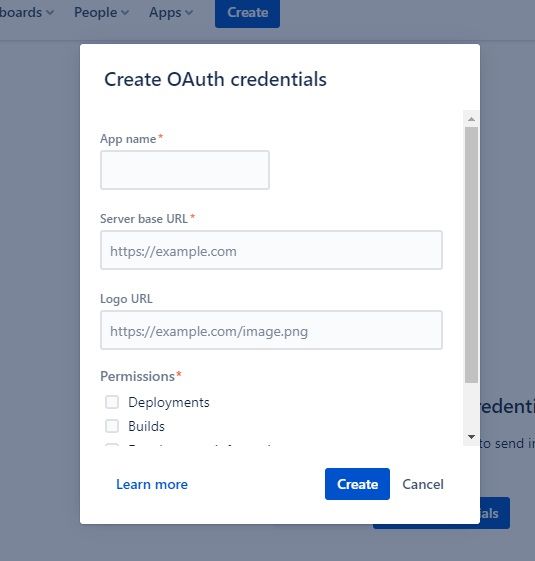Open the Learn more link
This screenshot has width=535, height=561.
152,484
